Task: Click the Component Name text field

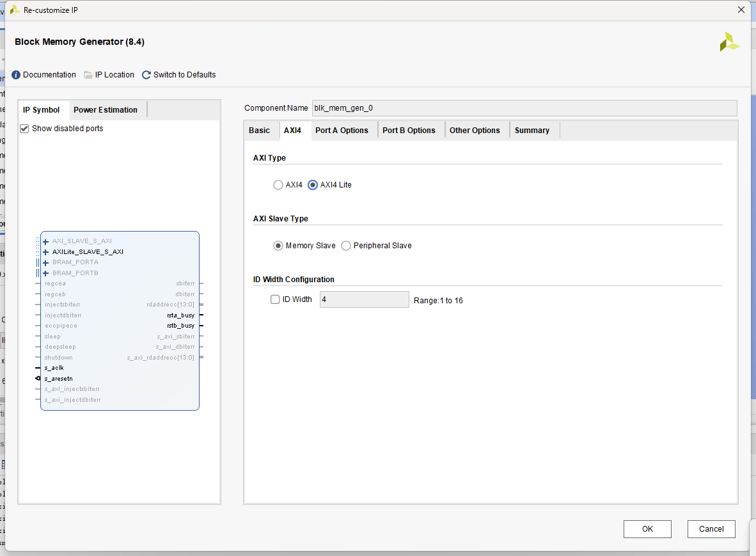Action: click(524, 108)
